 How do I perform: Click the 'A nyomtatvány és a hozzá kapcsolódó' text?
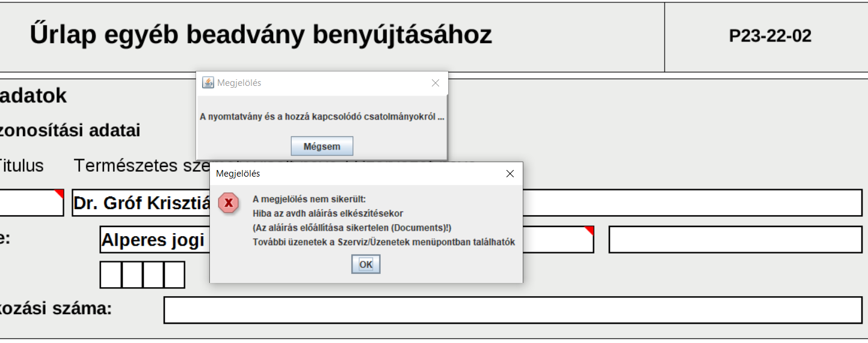[x=322, y=117]
